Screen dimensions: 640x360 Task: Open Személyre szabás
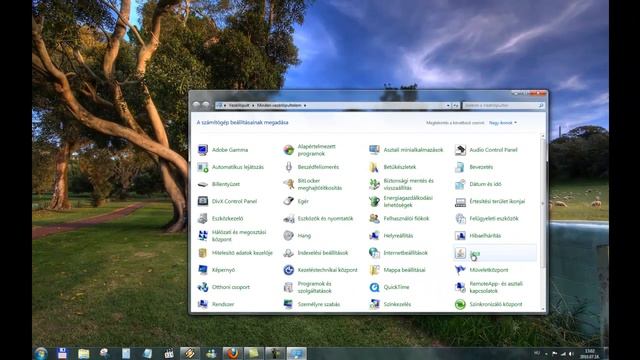click(312, 304)
